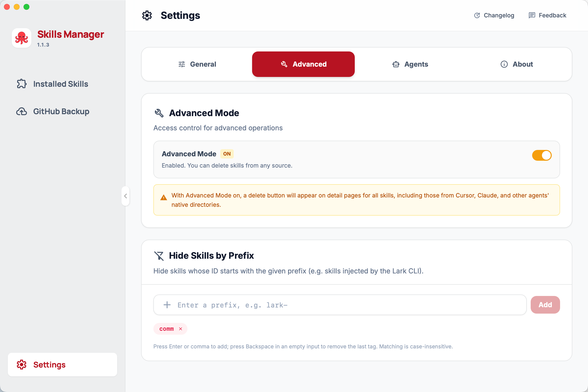Click the filter icon beside Hide Skills by Prefix

[159, 256]
